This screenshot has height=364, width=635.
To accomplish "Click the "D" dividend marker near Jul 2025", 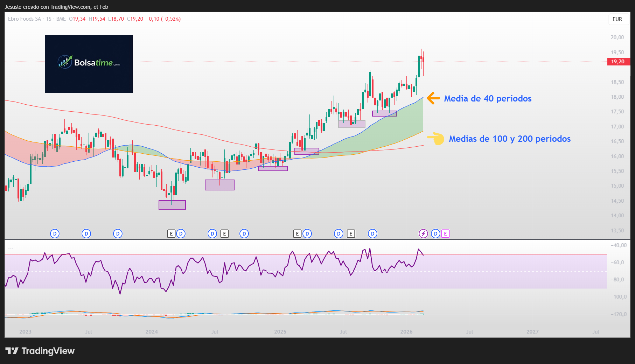I will (x=339, y=233).
